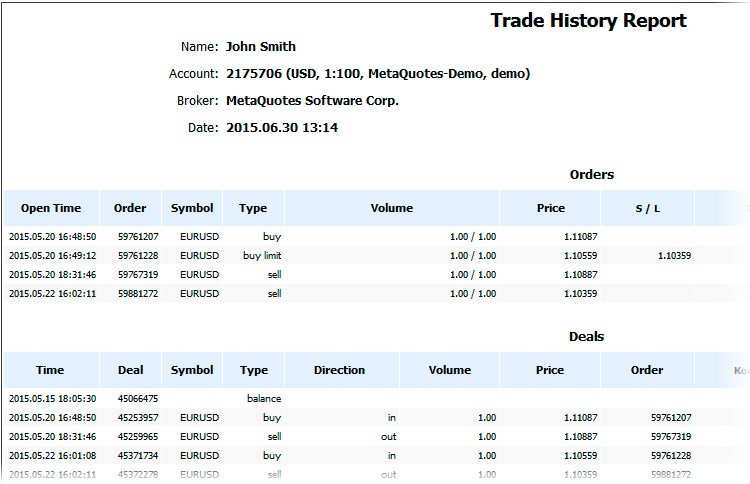Click price 1.10887 in Orders table
The width and height of the screenshot is (750, 484).
click(x=581, y=275)
